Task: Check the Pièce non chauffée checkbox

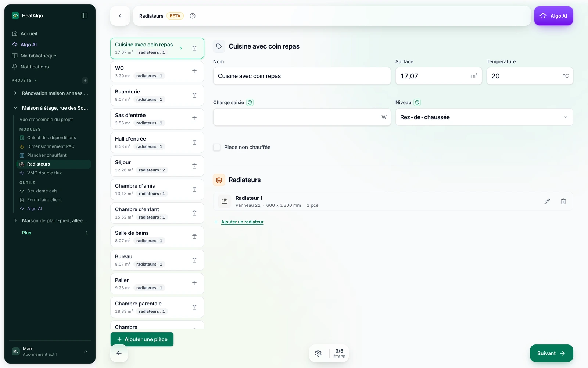Action: click(217, 147)
